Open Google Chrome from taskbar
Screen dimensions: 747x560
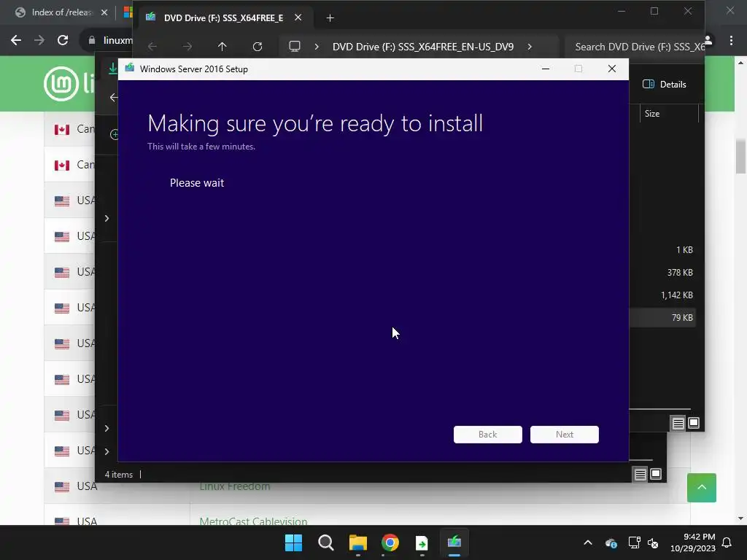coord(390,542)
